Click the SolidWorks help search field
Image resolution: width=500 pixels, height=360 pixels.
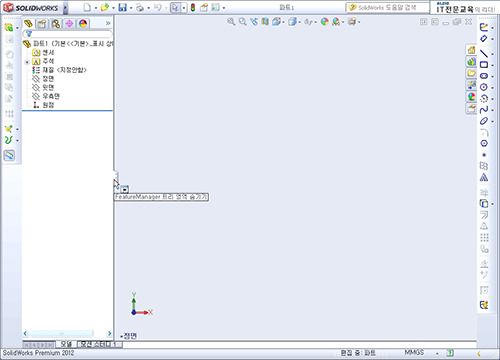point(388,7)
